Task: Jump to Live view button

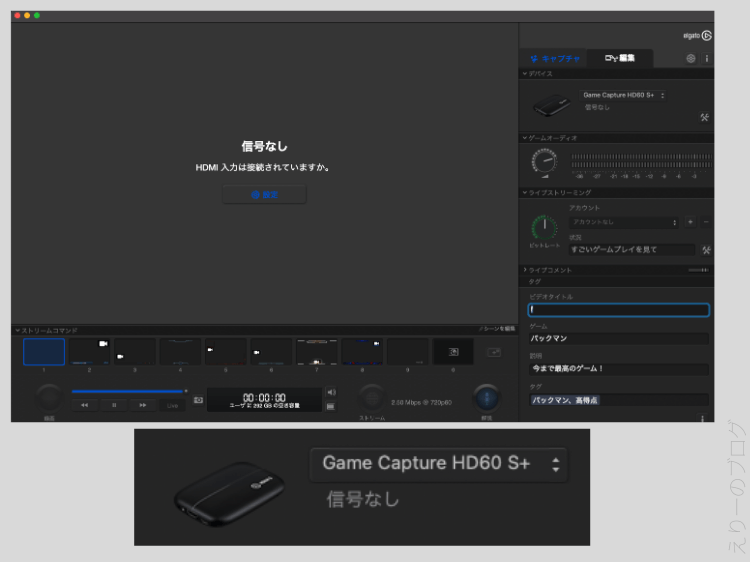Action: [x=172, y=406]
